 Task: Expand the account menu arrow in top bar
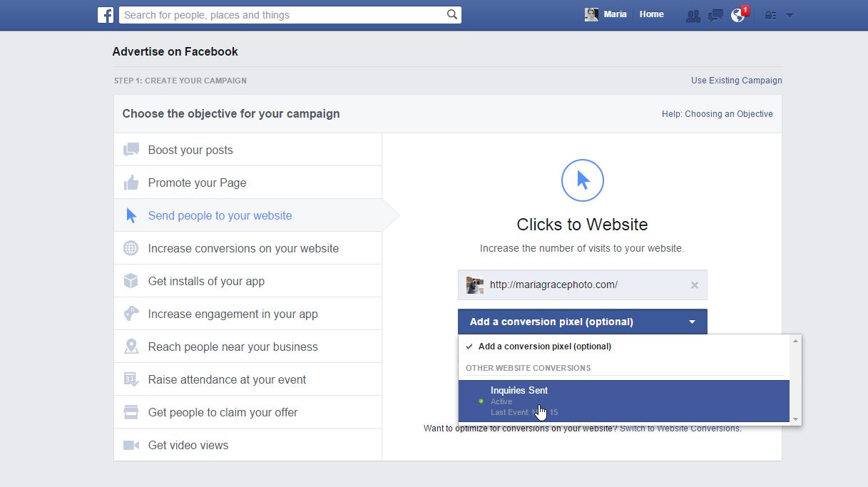point(790,15)
